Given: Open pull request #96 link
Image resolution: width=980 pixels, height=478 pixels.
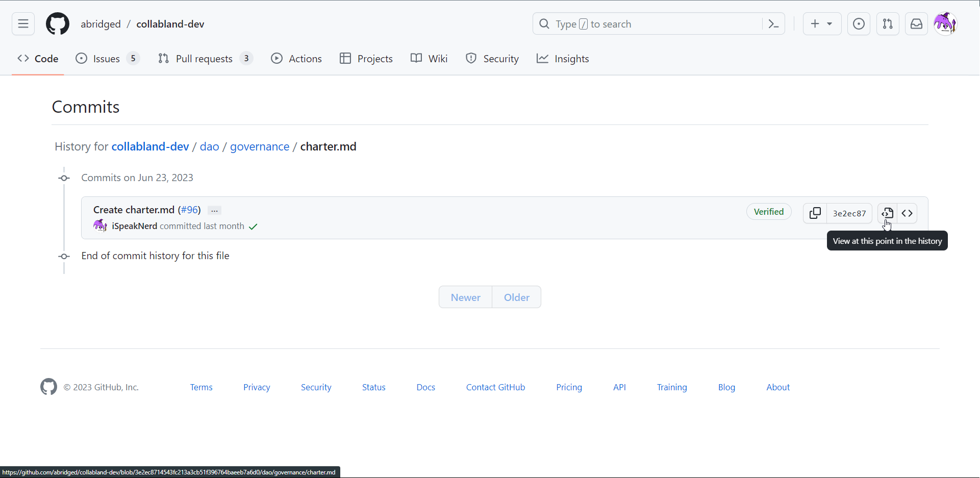Looking at the screenshot, I should point(189,210).
